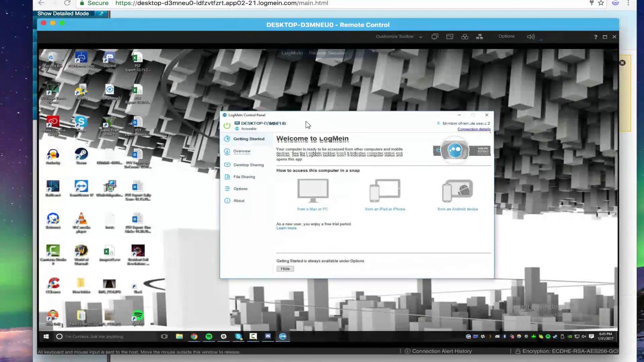Open Connection Alert History
The height and width of the screenshot is (362, 644).
pos(438,351)
